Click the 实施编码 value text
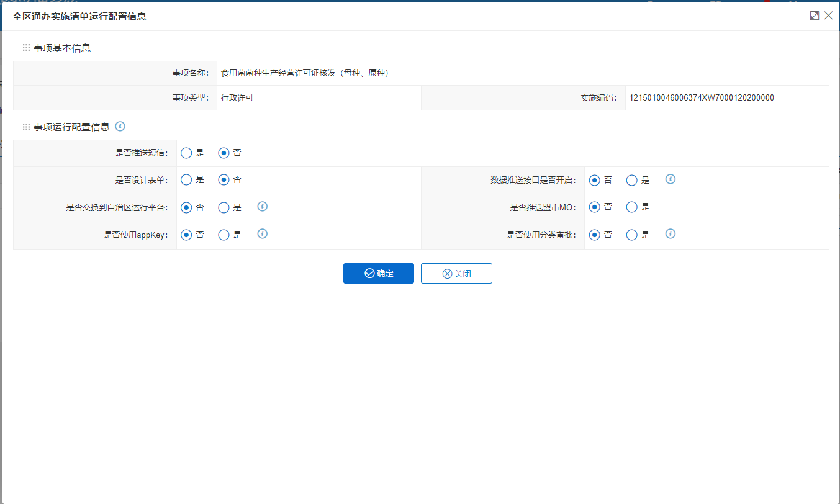 click(702, 98)
